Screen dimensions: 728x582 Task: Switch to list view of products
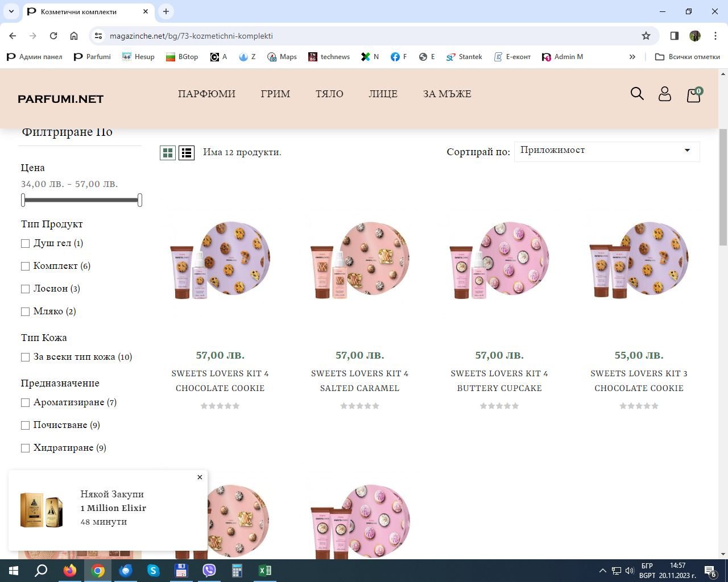(187, 152)
